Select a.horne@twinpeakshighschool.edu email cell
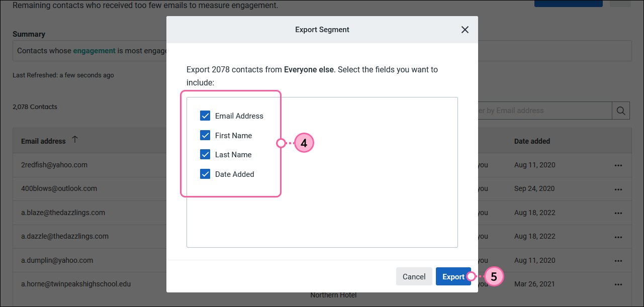 (76, 284)
